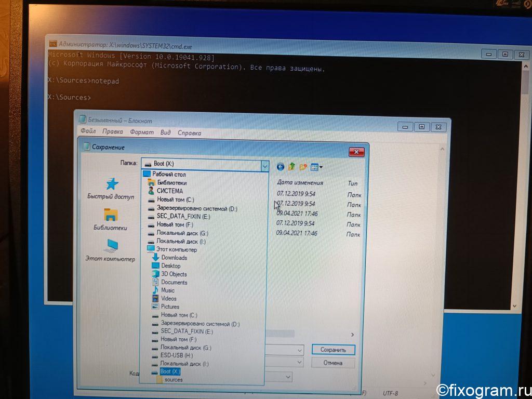Screen dimensions: 532x399
Task: Click cmd window scrollbar up arrow
Action: [526, 66]
